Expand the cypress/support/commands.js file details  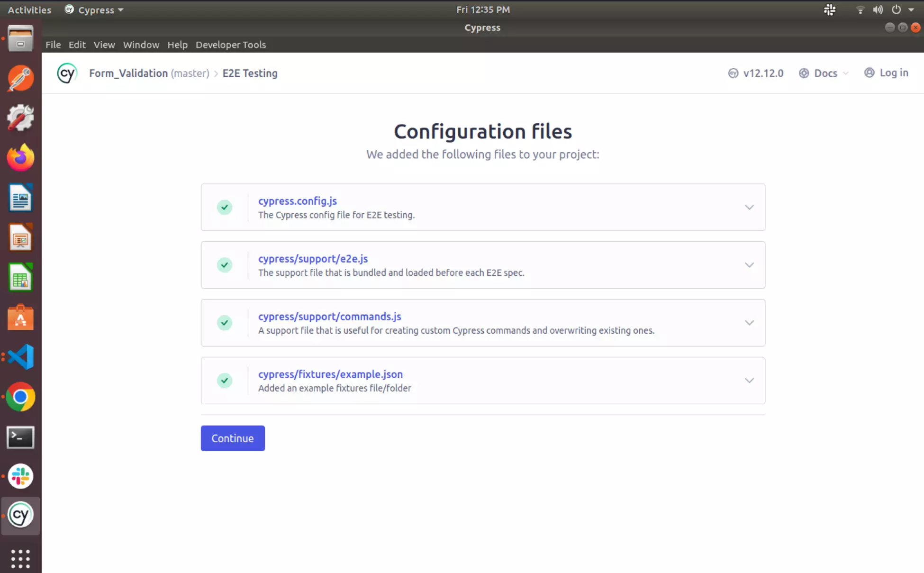click(x=749, y=323)
